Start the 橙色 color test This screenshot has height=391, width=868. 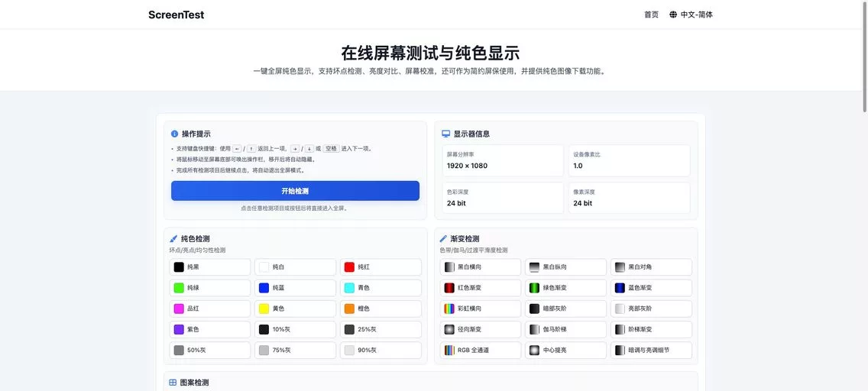(381, 309)
